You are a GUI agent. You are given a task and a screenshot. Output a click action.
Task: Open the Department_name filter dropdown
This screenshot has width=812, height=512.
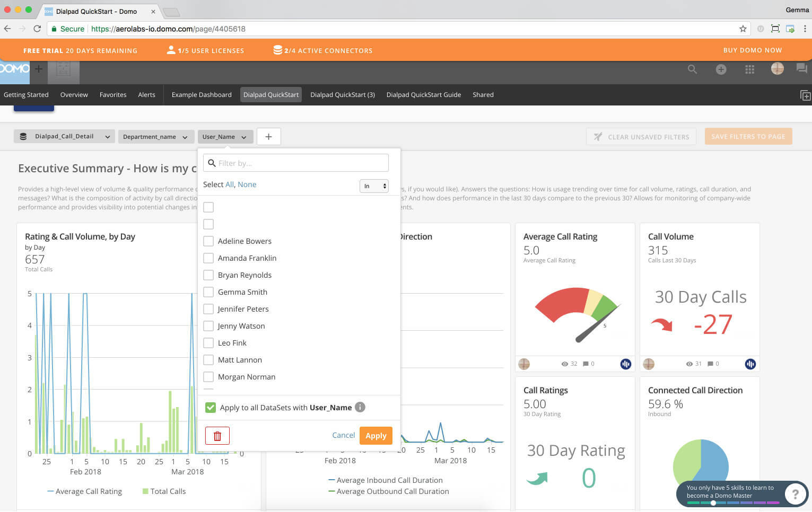pyautogui.click(x=156, y=137)
